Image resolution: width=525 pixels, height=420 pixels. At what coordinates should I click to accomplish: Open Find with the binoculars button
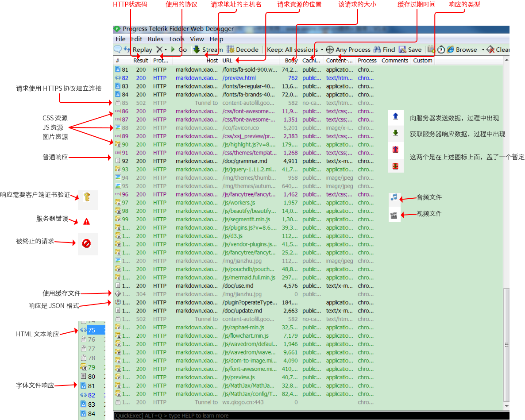(x=384, y=50)
